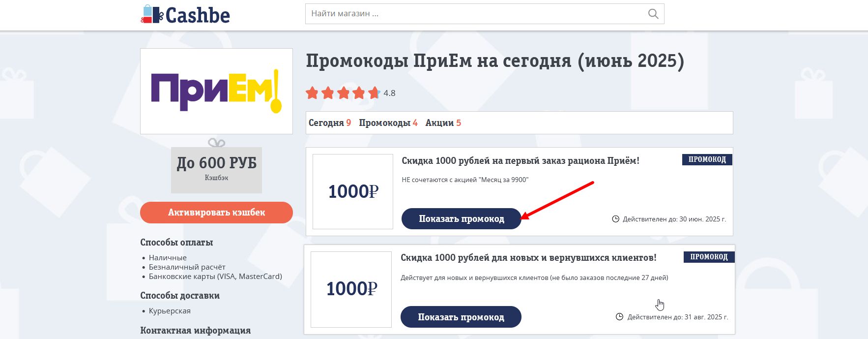The width and height of the screenshot is (868, 339).
Task: Click 'Банковские карты (VISA, MasterCard)' item
Action: click(215, 277)
